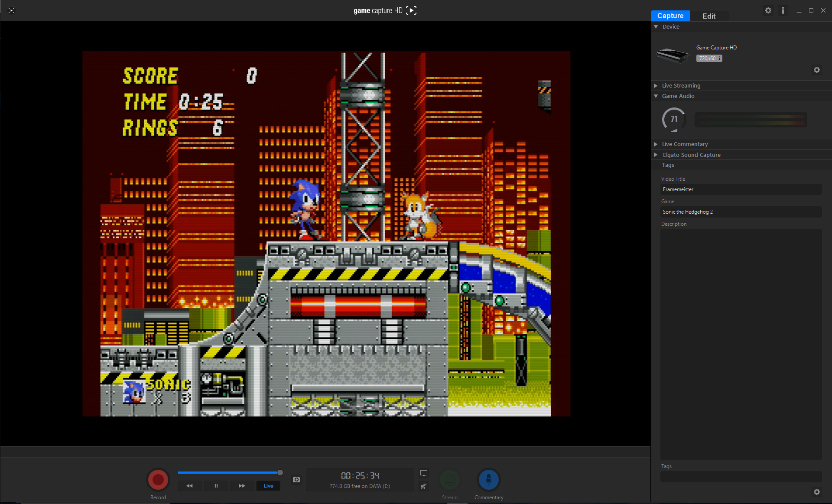
Task: Click the fullscreen icon at top left
Action: point(12,10)
